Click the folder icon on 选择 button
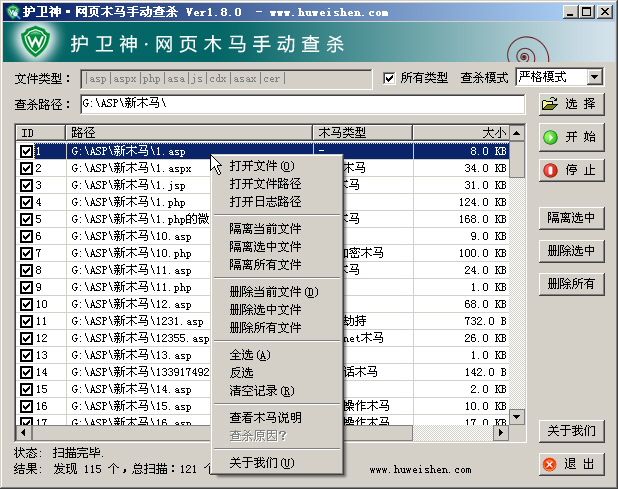The height and width of the screenshot is (489, 618). coord(549,104)
